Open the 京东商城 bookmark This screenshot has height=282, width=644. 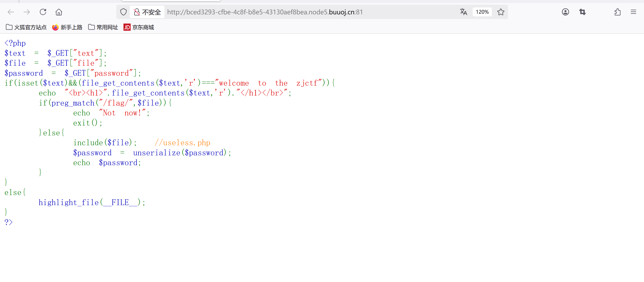pos(139,27)
